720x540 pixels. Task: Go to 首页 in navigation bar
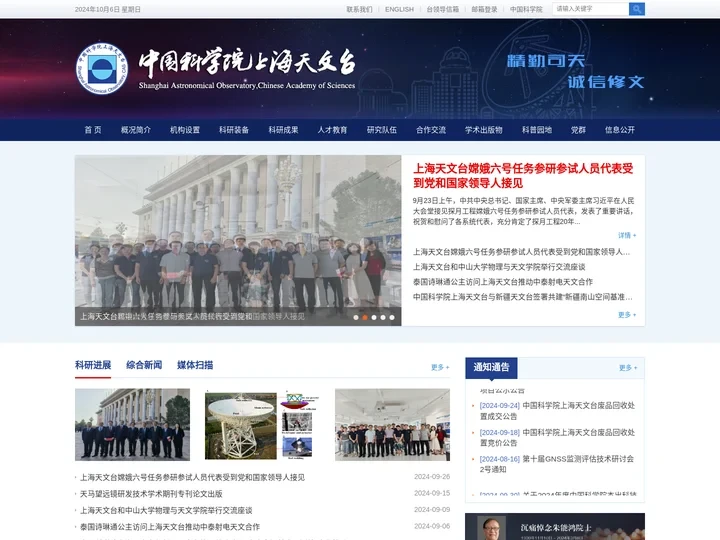pos(93,130)
